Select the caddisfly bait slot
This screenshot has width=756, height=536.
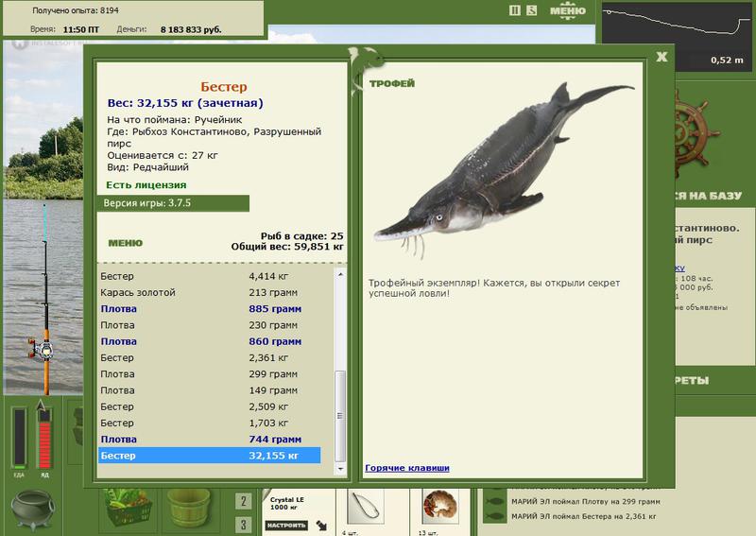point(439,507)
